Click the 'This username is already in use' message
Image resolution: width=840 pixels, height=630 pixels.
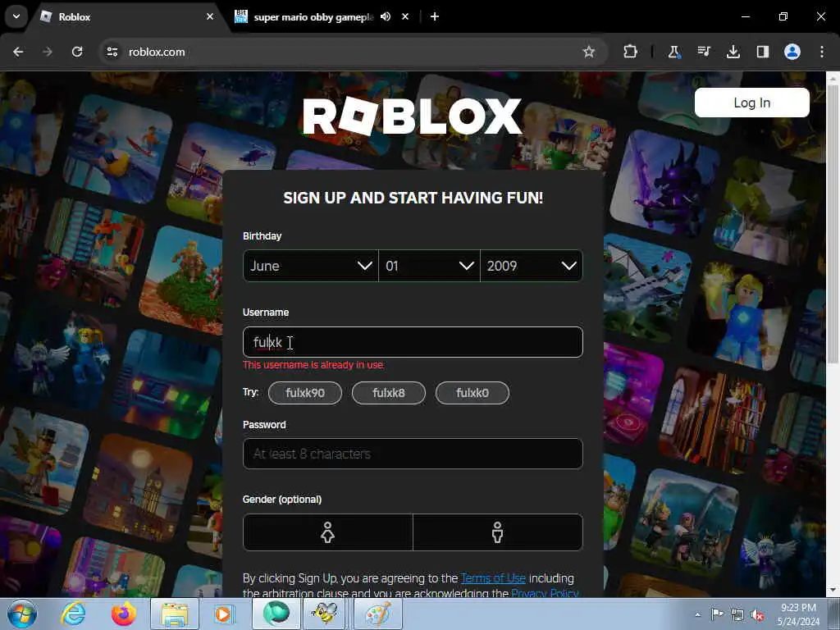pyautogui.click(x=313, y=365)
